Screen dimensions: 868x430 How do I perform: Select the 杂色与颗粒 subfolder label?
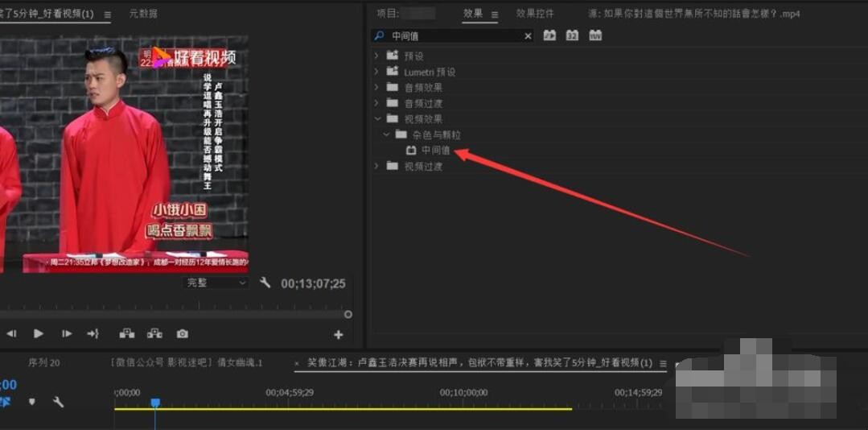coord(436,134)
